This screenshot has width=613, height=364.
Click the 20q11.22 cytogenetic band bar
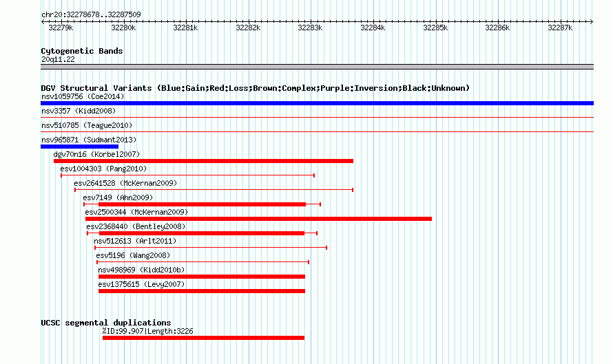[317, 67]
